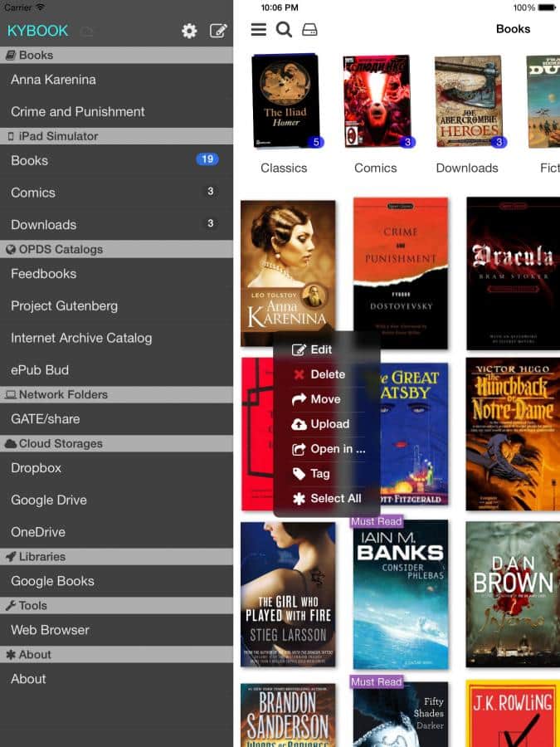Open the settings gear in sidebar header
The image size is (560, 747).
189,31
